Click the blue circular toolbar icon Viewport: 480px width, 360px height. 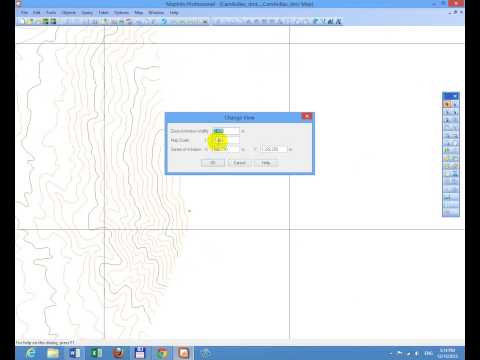pyautogui.click(x=164, y=21)
